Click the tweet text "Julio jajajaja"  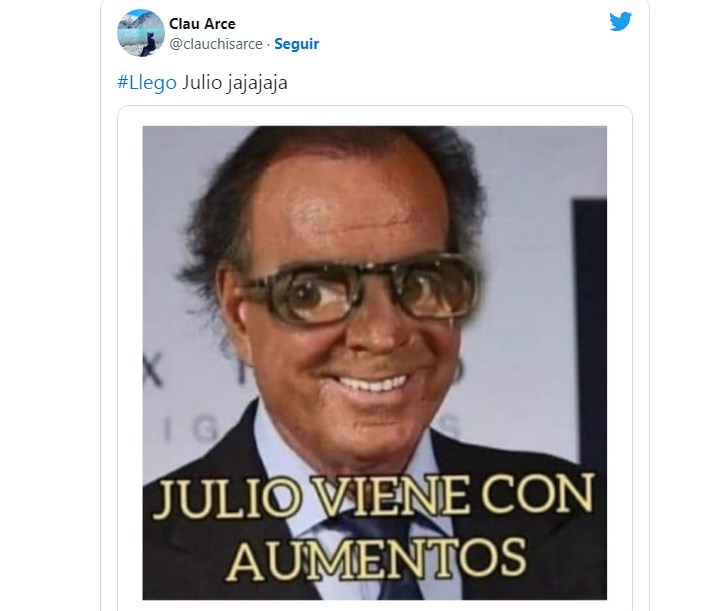(x=235, y=83)
